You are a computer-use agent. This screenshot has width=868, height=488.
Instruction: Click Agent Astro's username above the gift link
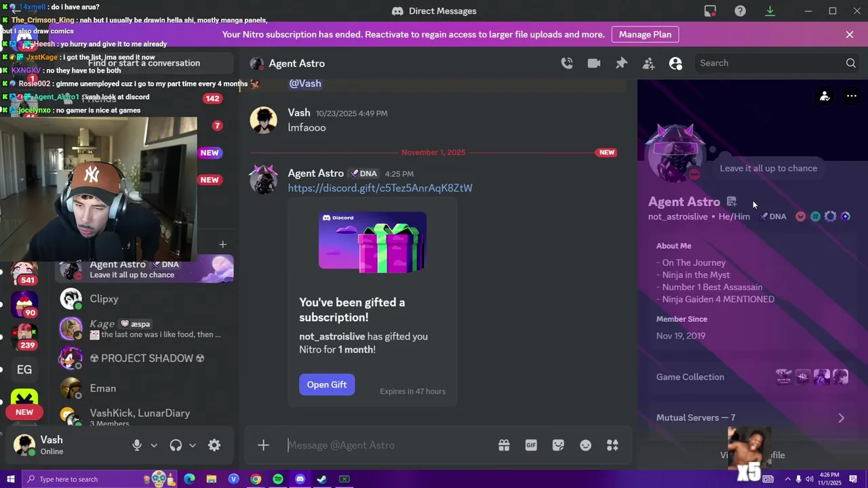click(x=315, y=173)
